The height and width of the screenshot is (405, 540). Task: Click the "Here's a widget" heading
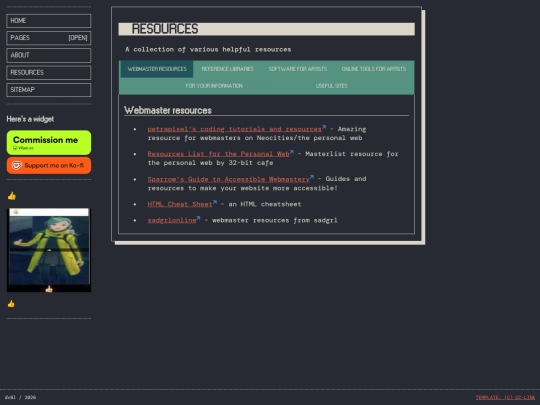click(x=30, y=119)
